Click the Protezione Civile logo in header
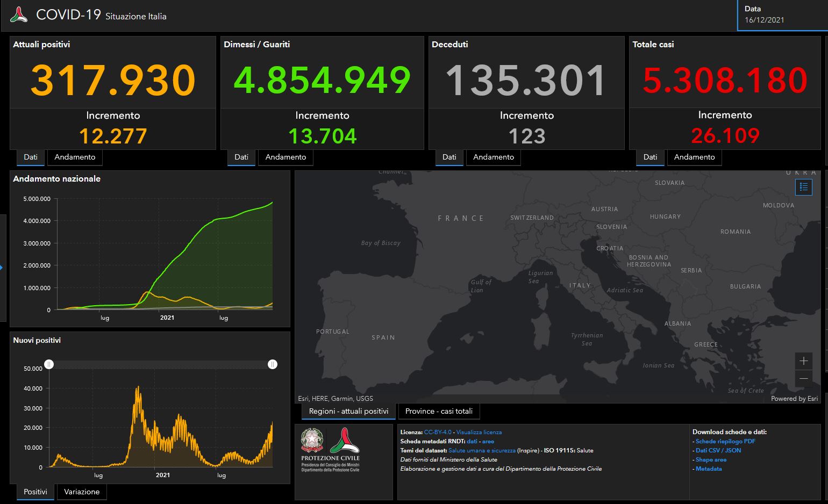Image resolution: width=828 pixels, height=504 pixels. click(19, 15)
